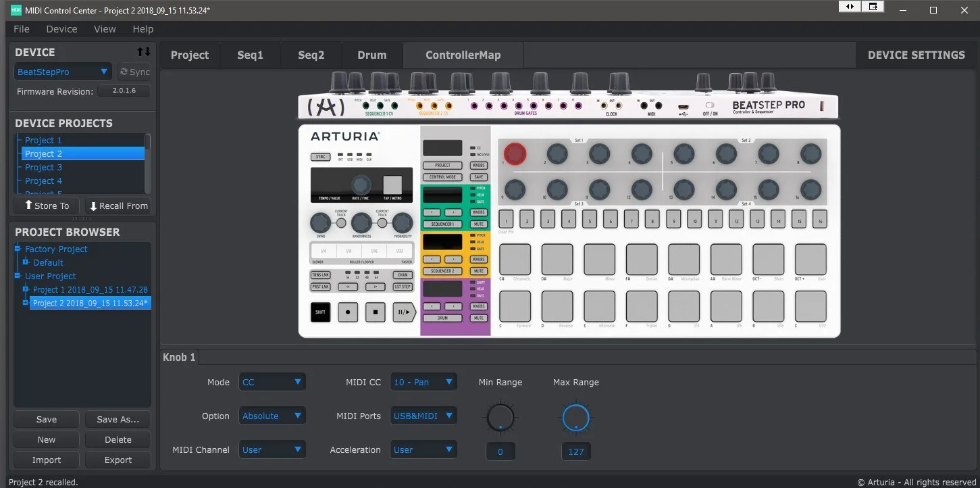Viewport: 980px width, 488px height.
Task: Switch to the ControllerMap tab
Action: pyautogui.click(x=463, y=55)
